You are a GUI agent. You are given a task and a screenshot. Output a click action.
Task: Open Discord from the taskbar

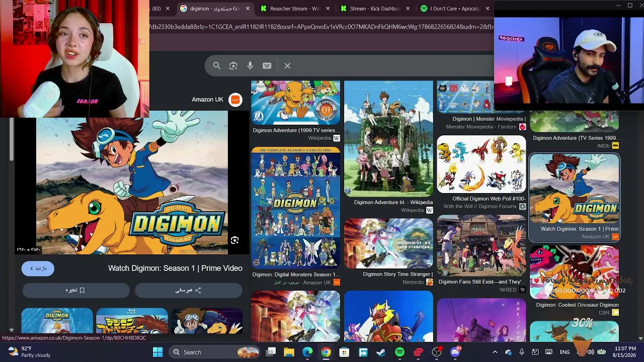click(x=455, y=352)
